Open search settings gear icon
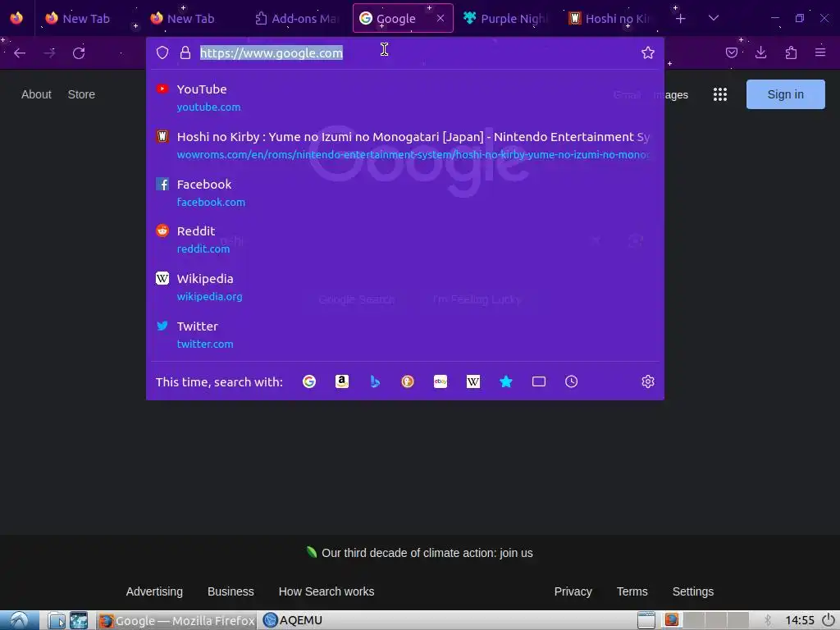Viewport: 840px width, 630px height. coord(648,381)
